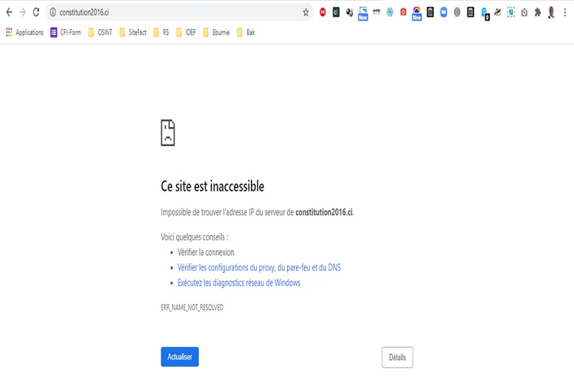Open the Eburnie bookmark folder
Screen dimensions: 574x392
217,32
